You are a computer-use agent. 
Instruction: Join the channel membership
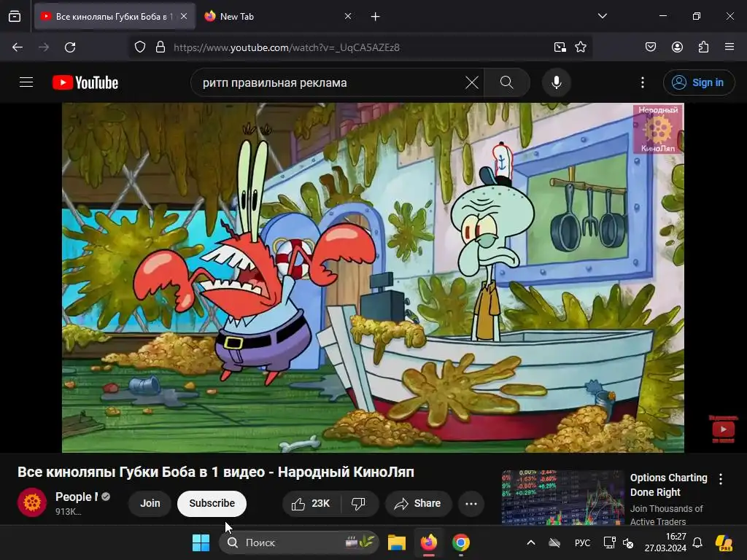(x=150, y=503)
